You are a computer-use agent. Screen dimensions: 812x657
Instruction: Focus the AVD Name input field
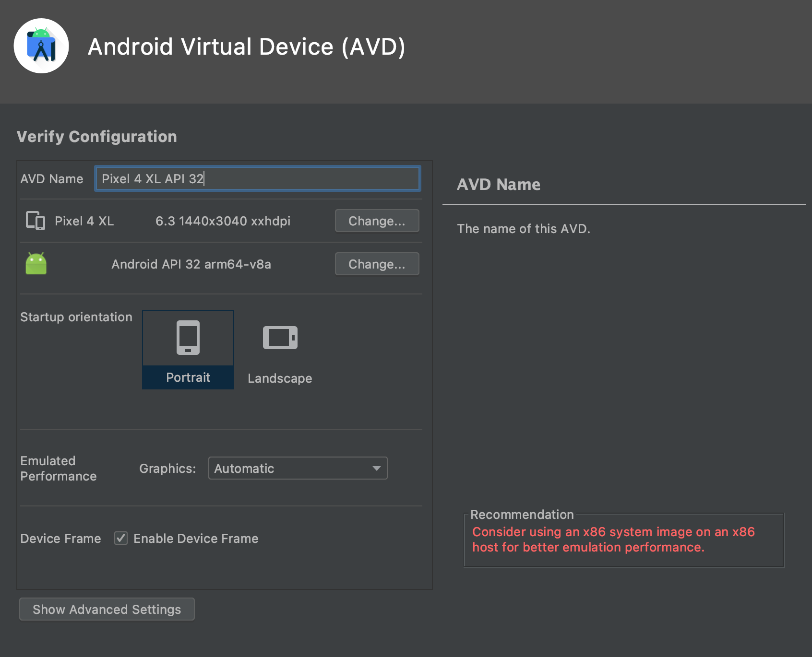pyautogui.click(x=258, y=178)
